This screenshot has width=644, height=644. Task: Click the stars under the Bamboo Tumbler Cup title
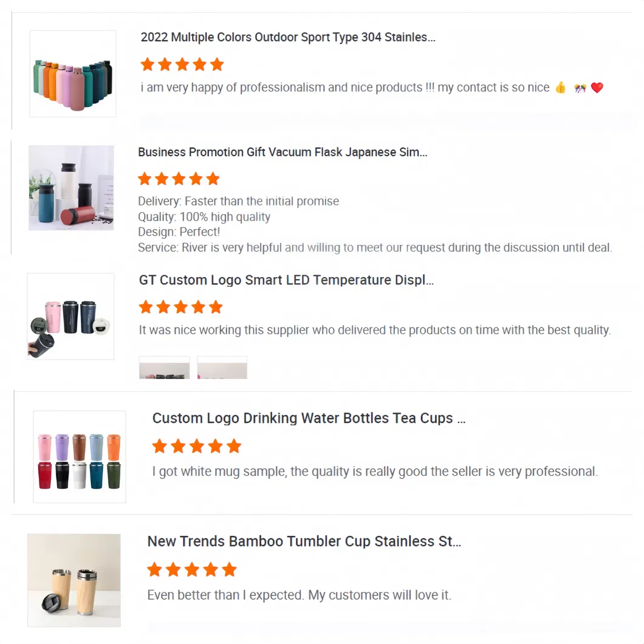coord(191,569)
